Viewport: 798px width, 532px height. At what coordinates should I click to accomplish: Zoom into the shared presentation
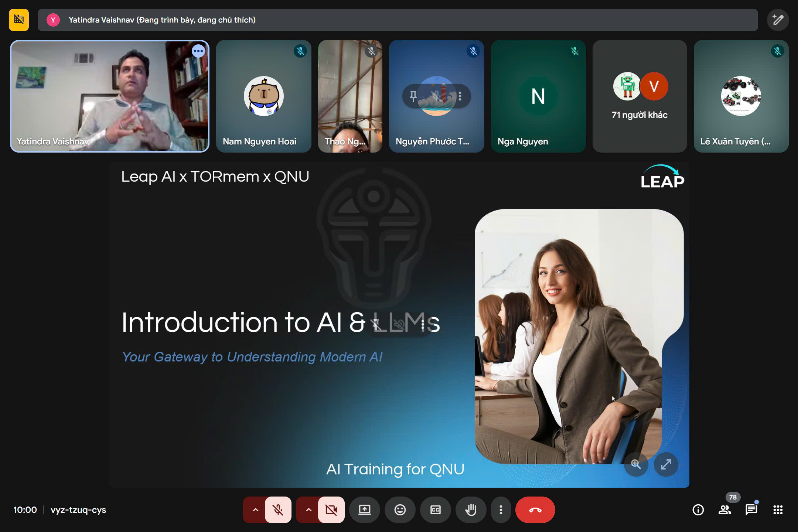(x=636, y=464)
